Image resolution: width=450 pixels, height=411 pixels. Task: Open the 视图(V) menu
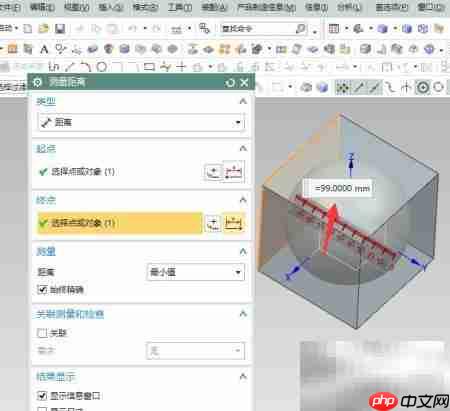(x=77, y=7)
